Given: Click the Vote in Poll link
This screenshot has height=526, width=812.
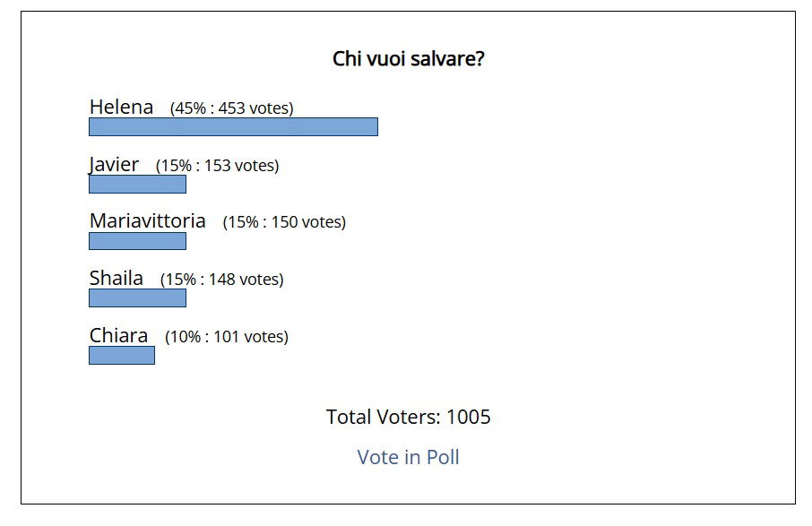Looking at the screenshot, I should point(408,457).
